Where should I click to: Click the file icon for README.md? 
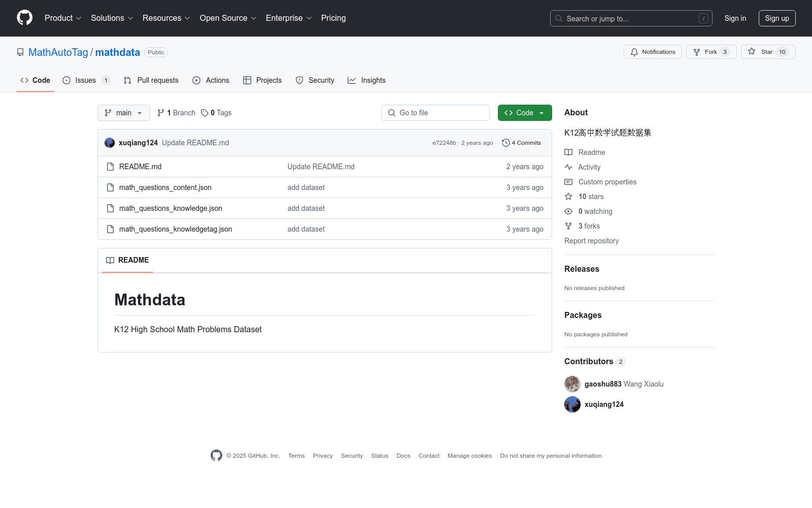tap(110, 167)
